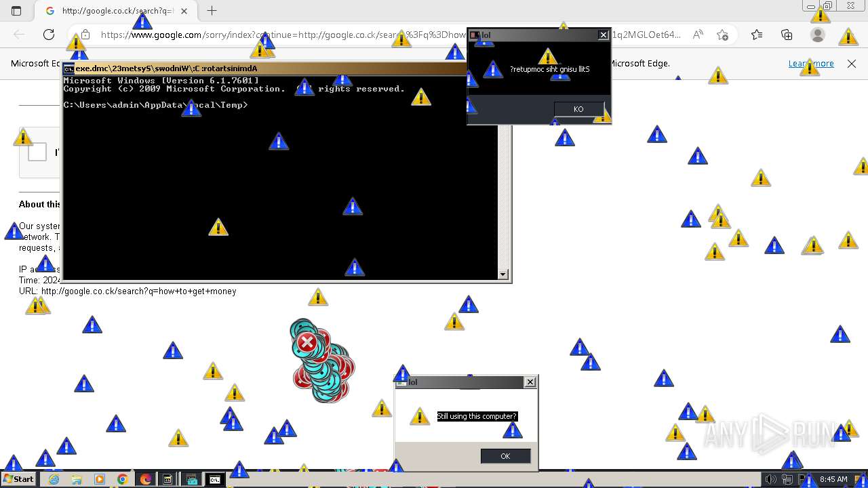Viewport: 868px width, 488px height.
Task: Open a new Edge tab
Action: (x=212, y=11)
